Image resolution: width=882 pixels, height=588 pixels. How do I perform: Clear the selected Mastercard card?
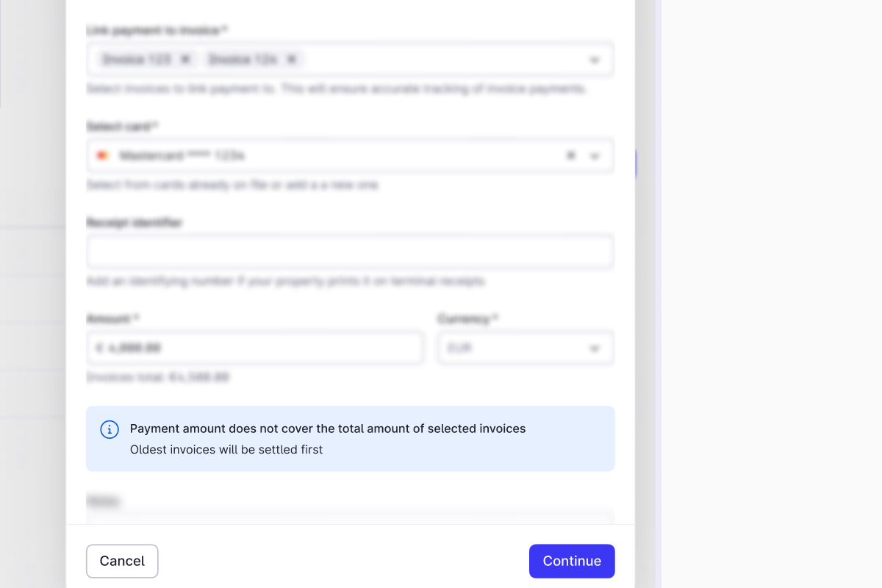570,156
